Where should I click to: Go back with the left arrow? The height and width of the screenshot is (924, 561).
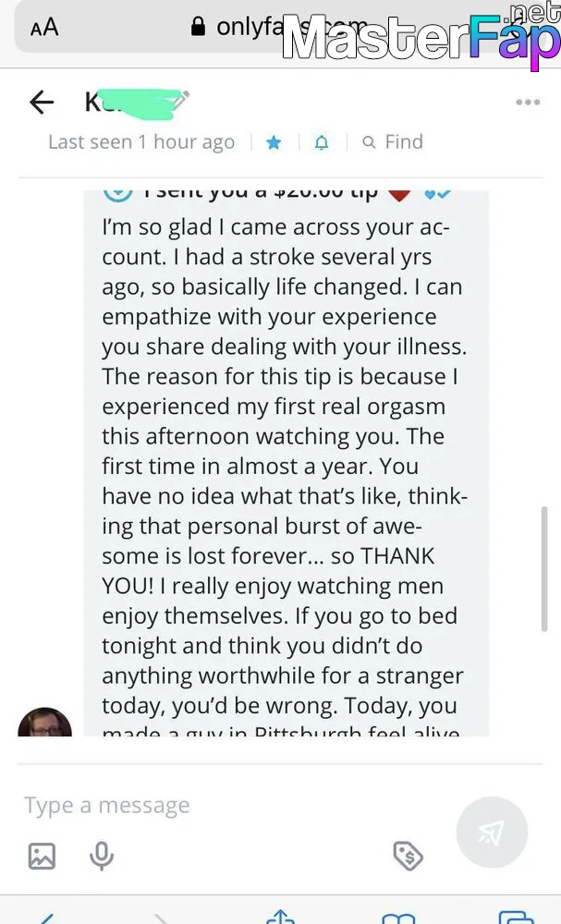[x=42, y=103]
